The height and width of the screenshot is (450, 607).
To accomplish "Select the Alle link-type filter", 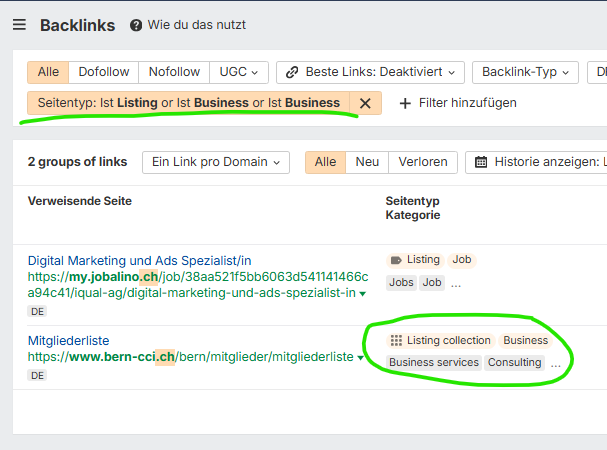I will coord(48,72).
